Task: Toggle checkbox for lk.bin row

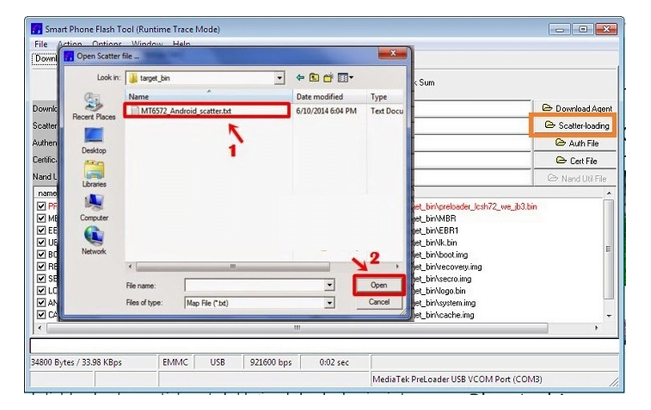Action: pyautogui.click(x=41, y=242)
